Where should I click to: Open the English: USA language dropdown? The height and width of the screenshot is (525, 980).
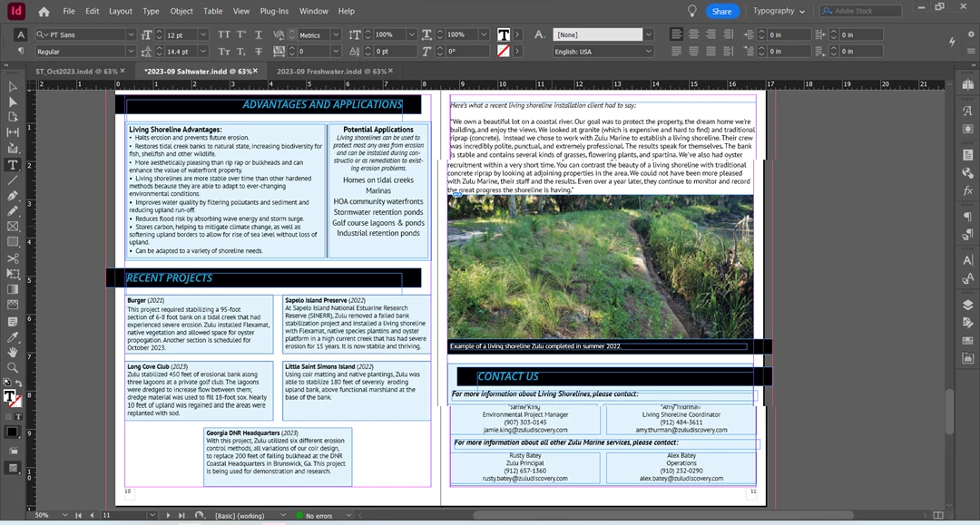(x=603, y=52)
